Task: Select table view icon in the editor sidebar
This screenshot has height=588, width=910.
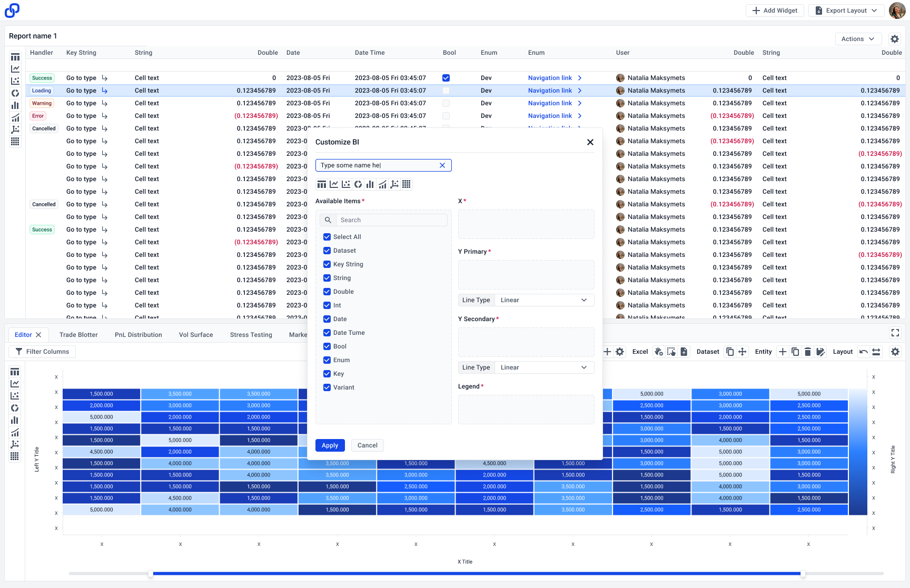Action: [15, 372]
